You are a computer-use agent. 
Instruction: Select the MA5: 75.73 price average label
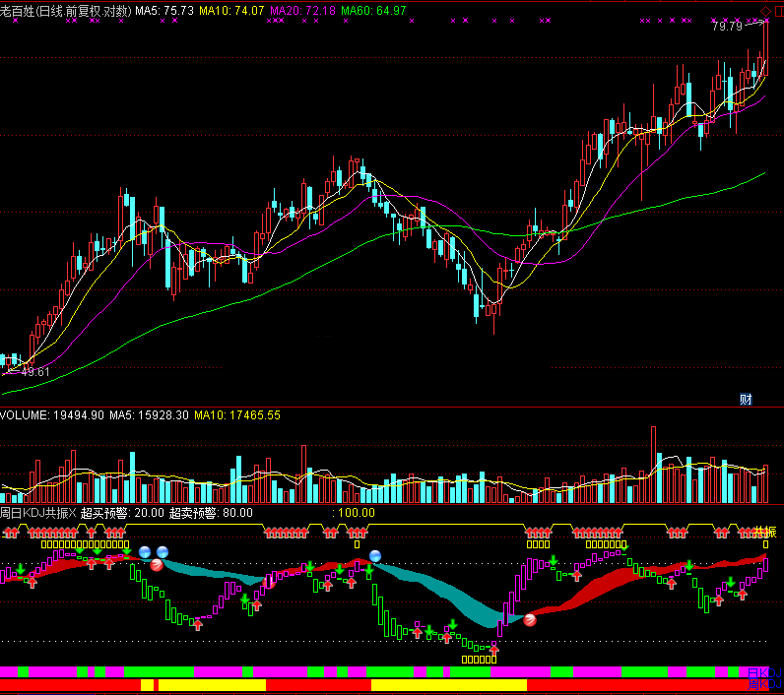click(163, 10)
